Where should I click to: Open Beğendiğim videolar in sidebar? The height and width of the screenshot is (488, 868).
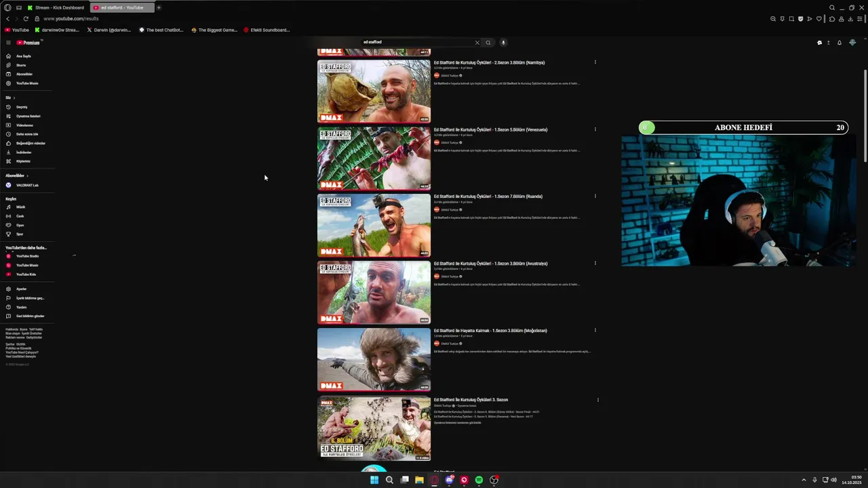[31, 143]
